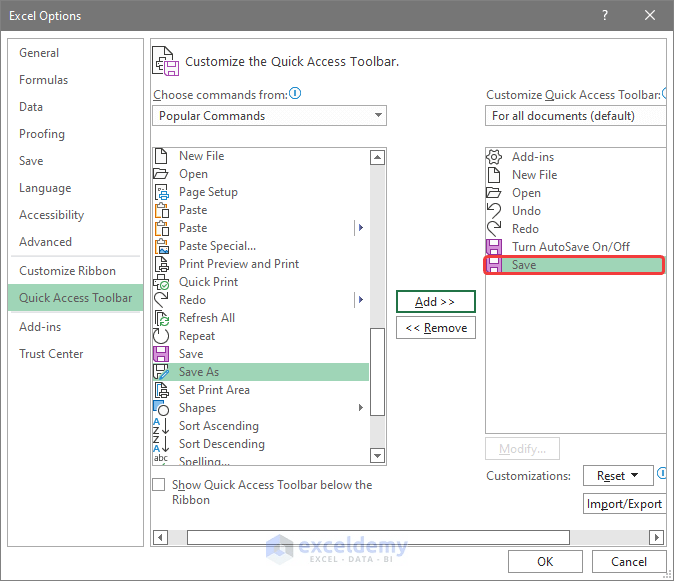674x581 pixels.
Task: Open Reset dropdown button
Action: coord(618,476)
